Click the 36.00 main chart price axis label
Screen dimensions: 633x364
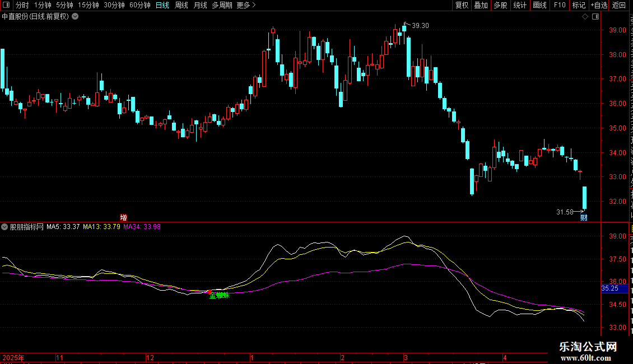618,103
